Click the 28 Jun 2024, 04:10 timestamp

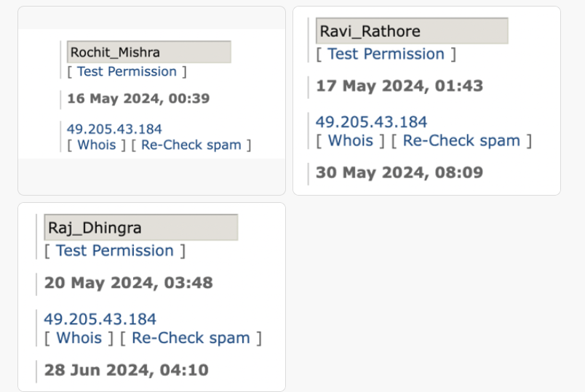click(x=127, y=369)
